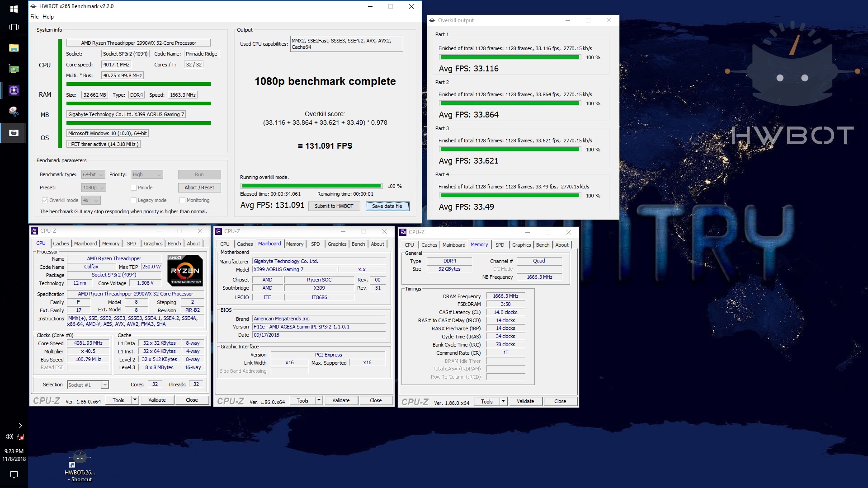Expand Tools arrow in CPU-Z CPU window
868x488 pixels.
(x=135, y=400)
